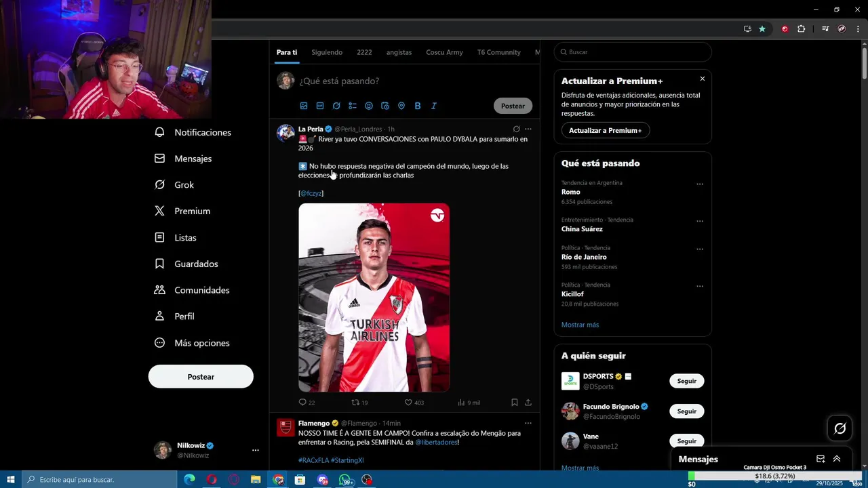Viewport: 868px width, 488px height.
Task: Open Notificaciones in the sidebar
Action: (193, 132)
